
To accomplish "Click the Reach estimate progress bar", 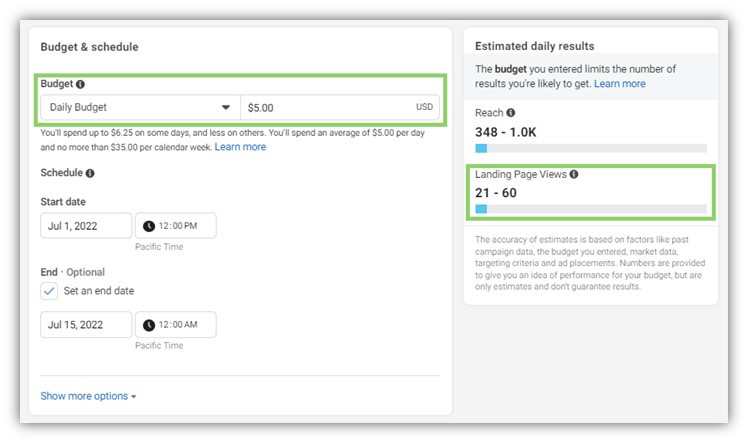I will tap(590, 148).
